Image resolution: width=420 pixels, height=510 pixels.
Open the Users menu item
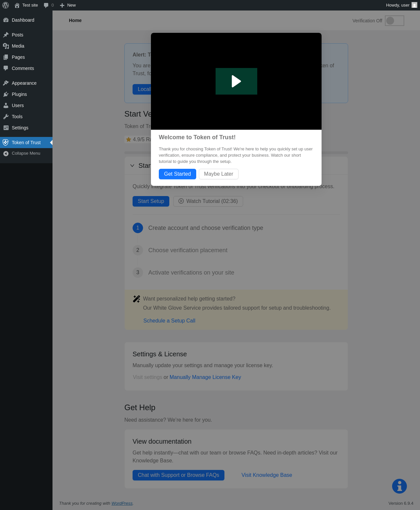tap(26, 105)
